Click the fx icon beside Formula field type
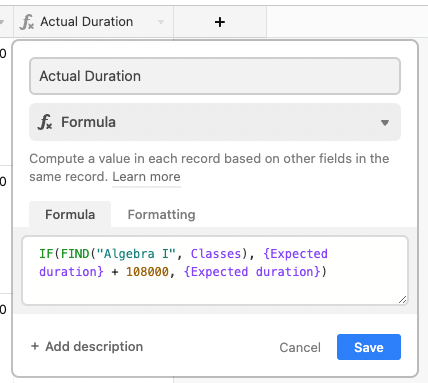 click(45, 122)
